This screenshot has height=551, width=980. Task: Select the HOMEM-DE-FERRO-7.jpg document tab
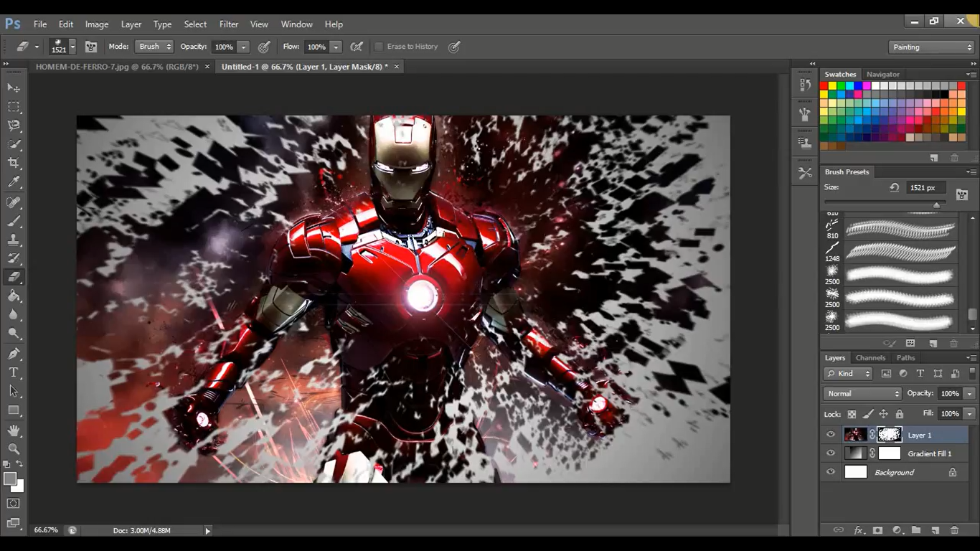point(115,66)
